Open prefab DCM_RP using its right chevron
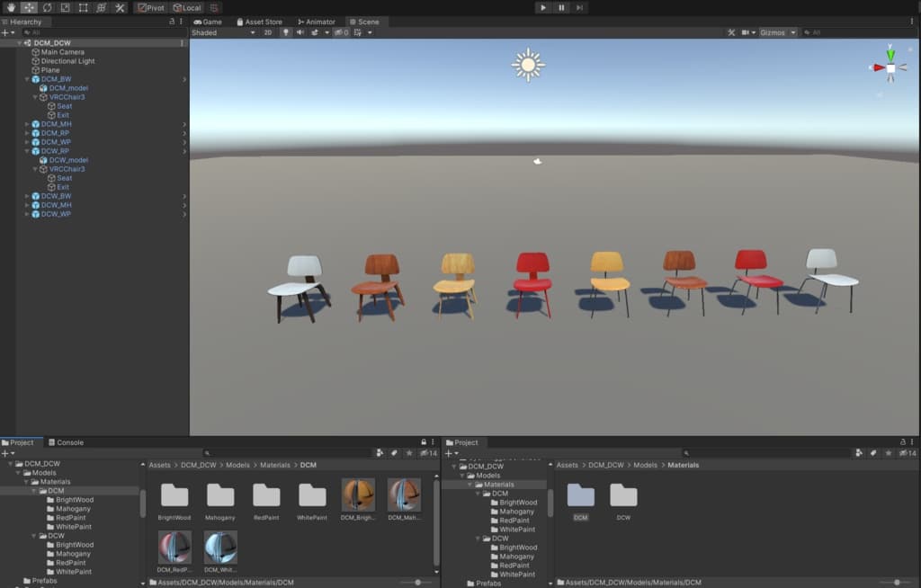 pos(184,133)
